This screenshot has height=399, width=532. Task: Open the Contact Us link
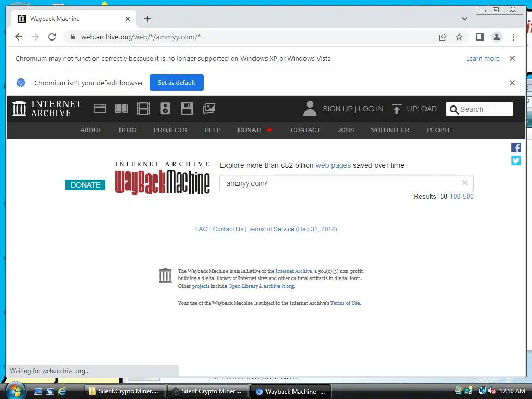228,229
